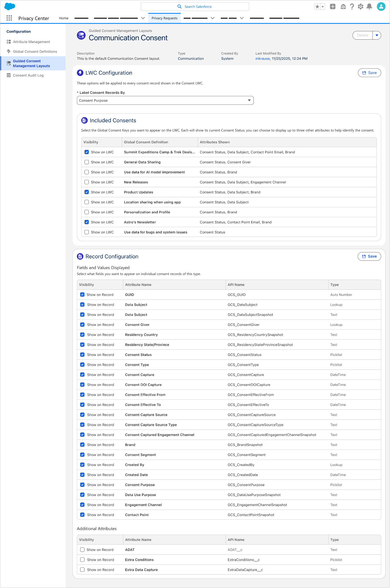The height and width of the screenshot is (588, 390).
Task: Uncheck Show on Record for GUID
Action: (x=82, y=295)
